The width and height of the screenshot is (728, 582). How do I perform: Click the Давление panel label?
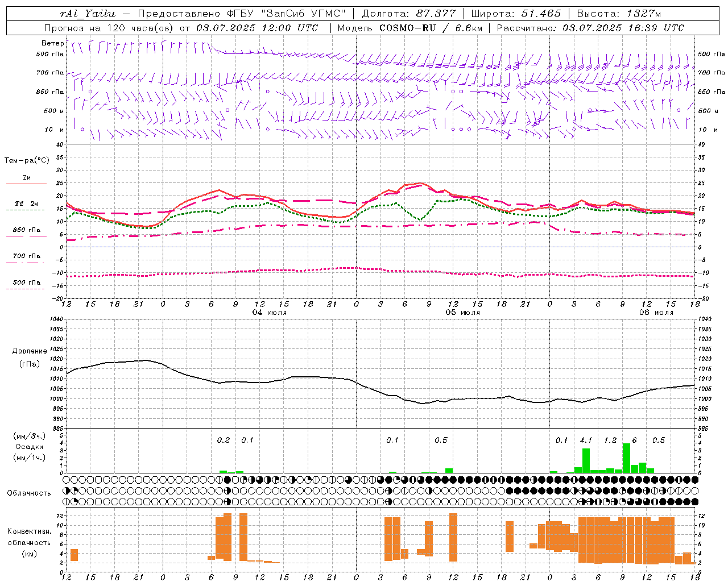pos(30,351)
